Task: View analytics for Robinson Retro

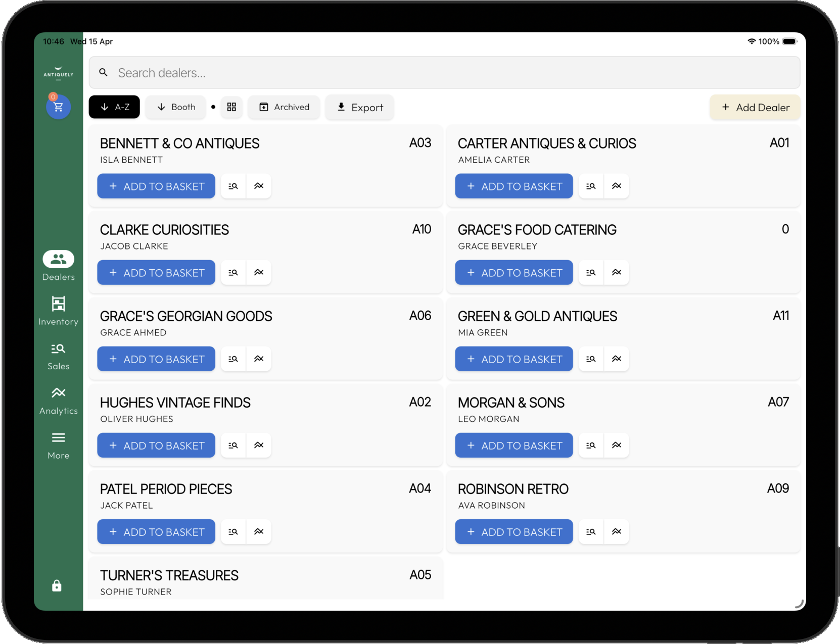Action: coord(617,531)
